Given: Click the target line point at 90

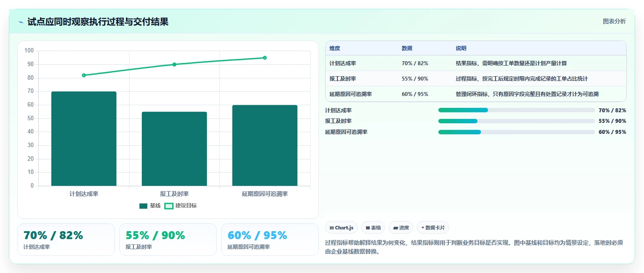Looking at the screenshot, I should pyautogui.click(x=174, y=64).
